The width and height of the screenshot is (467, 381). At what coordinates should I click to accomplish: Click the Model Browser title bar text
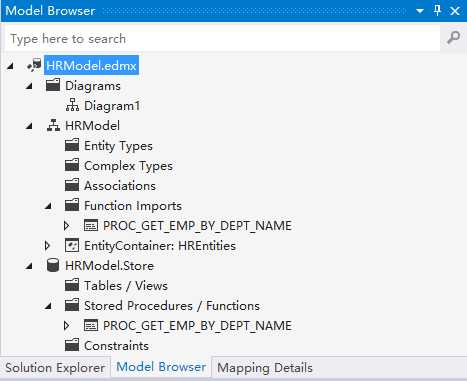[x=50, y=11]
